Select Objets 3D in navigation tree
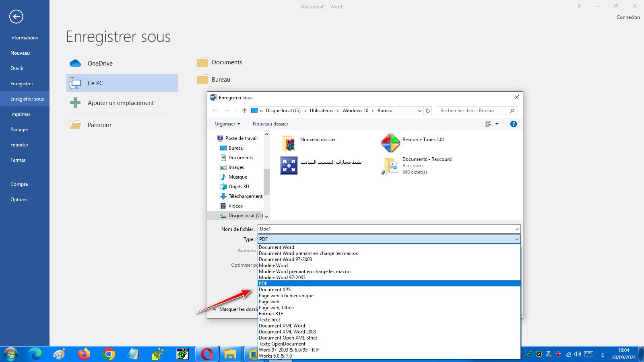Screen dimensions: 644x362 tap(235, 187)
